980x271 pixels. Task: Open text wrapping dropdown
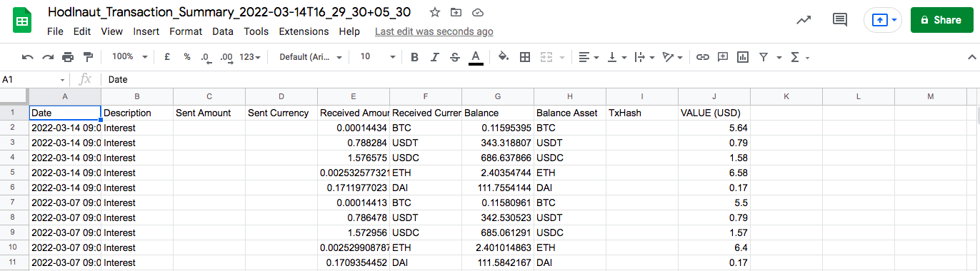(x=644, y=57)
